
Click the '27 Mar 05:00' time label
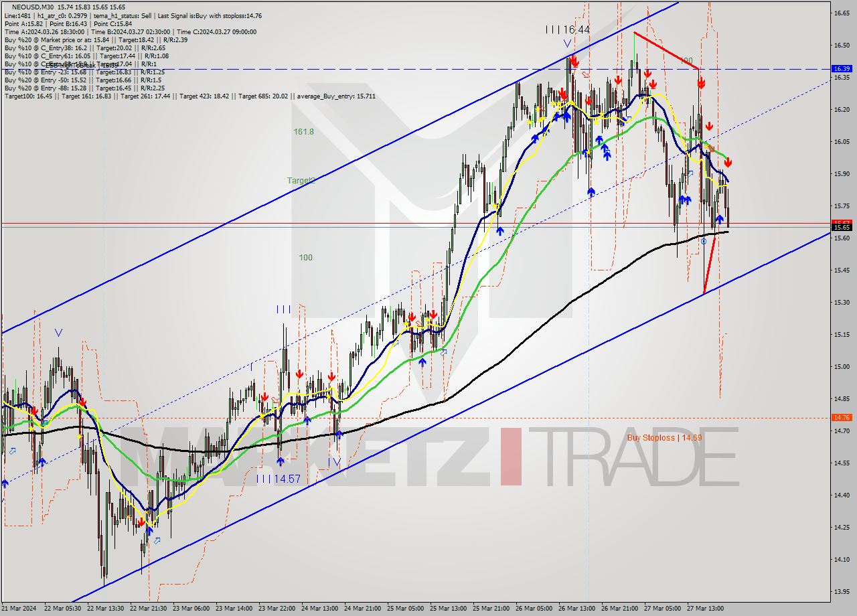pyautogui.click(x=663, y=609)
